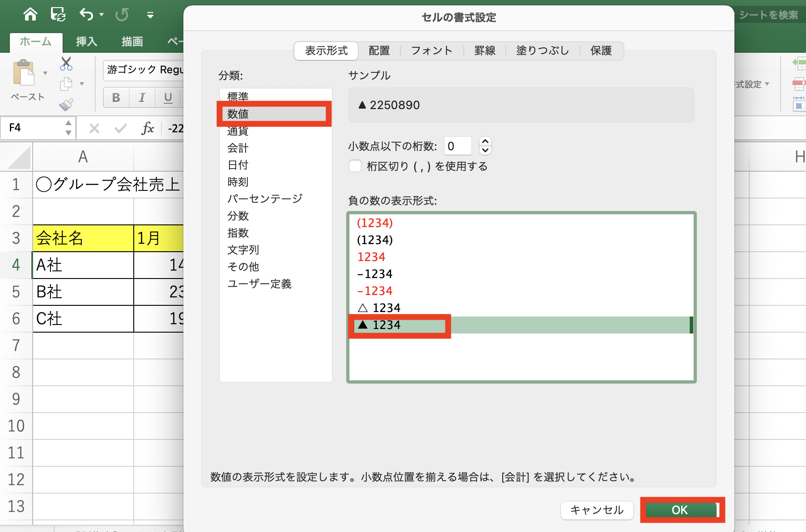The image size is (806, 532).
Task: Toggle Underline formatting button
Action: [x=168, y=97]
